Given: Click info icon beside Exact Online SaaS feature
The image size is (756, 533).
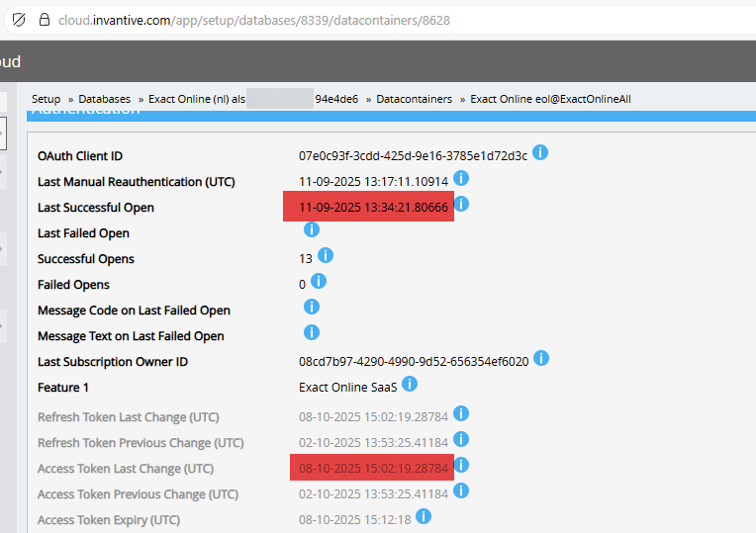Looking at the screenshot, I should tap(410, 385).
